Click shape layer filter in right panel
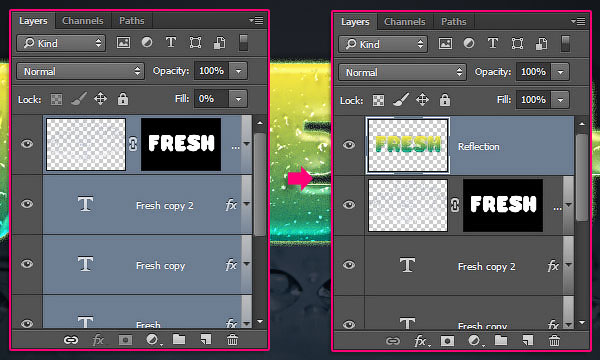This screenshot has width=600, height=360. point(517,44)
